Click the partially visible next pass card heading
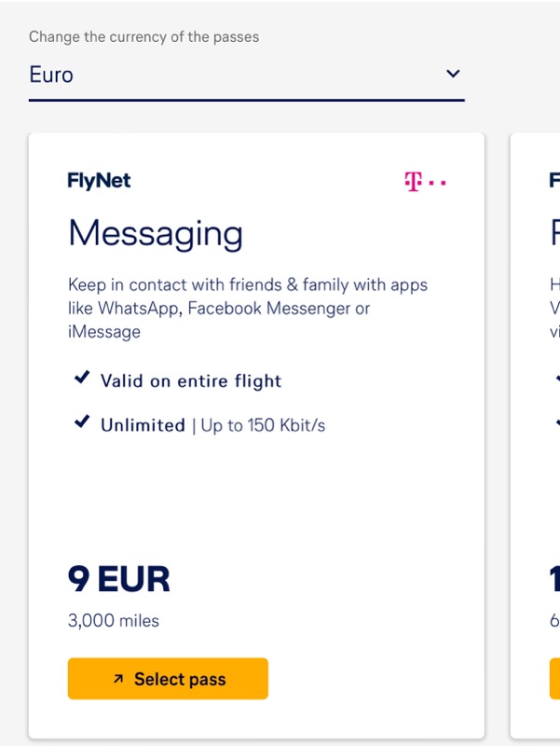This screenshot has height=746, width=560. (x=554, y=233)
